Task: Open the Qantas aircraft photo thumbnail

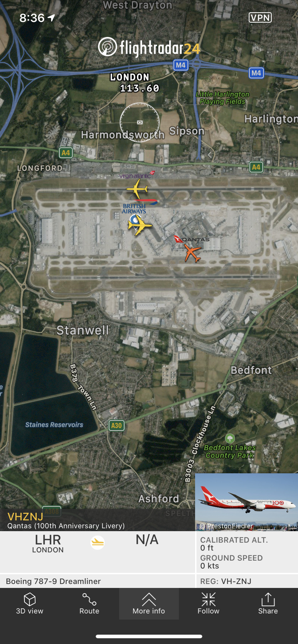Action: (x=247, y=502)
